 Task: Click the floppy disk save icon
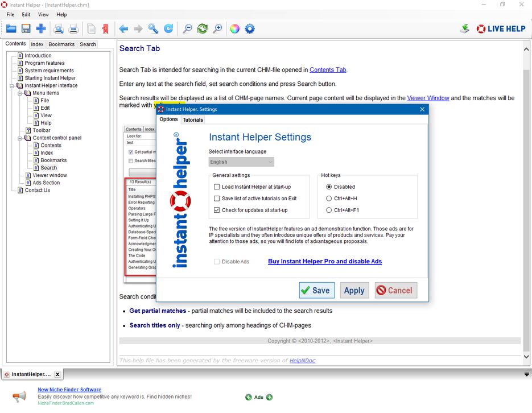click(x=26, y=28)
